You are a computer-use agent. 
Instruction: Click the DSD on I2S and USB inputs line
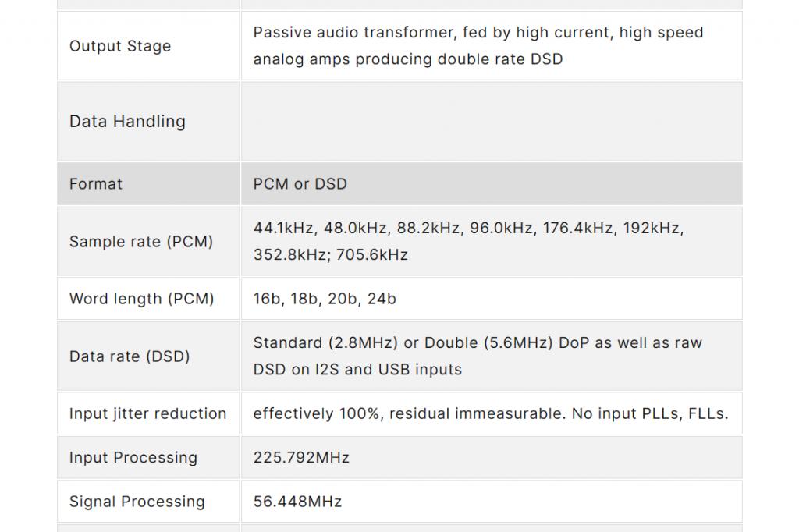(357, 370)
